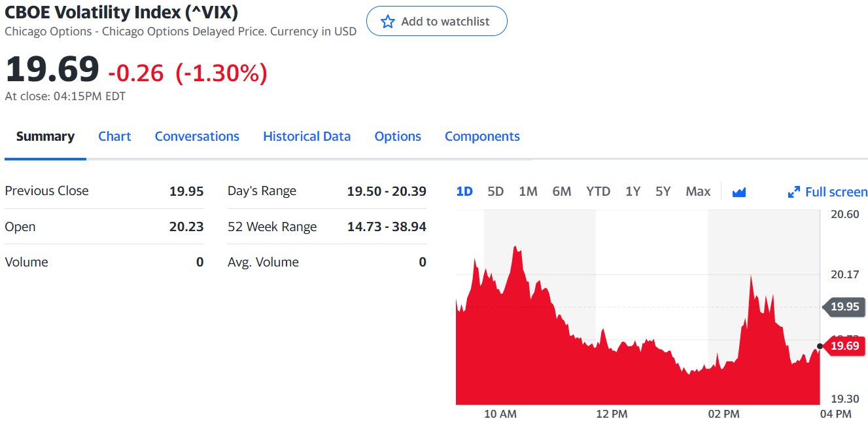Click the -0.26 price change value

pos(135,73)
